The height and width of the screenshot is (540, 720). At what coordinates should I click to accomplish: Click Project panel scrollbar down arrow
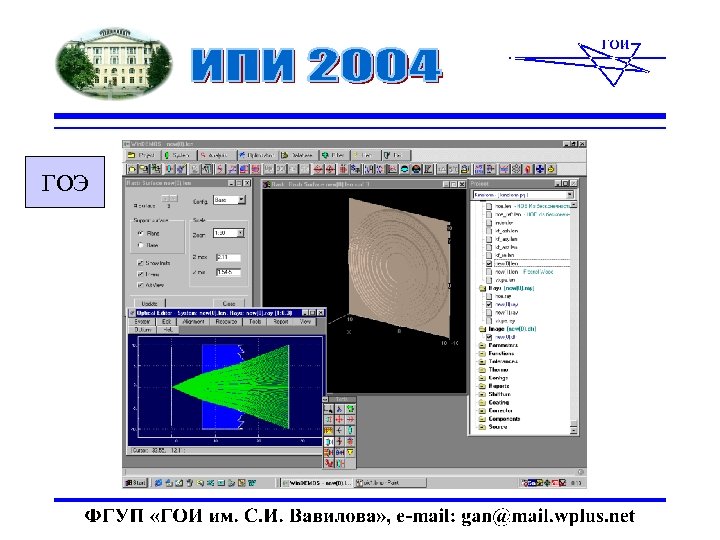pos(574,431)
